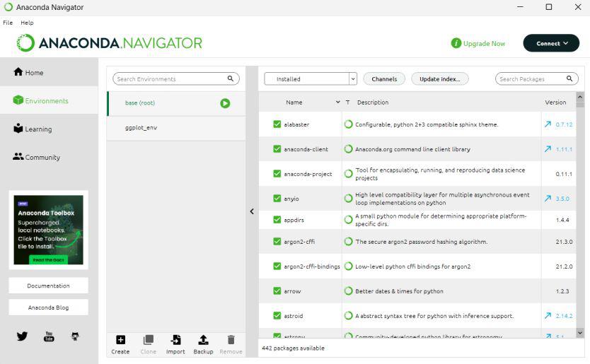The width and height of the screenshot is (590, 364).
Task: Click magnifier icon in Search Packages box
Action: [x=569, y=78]
